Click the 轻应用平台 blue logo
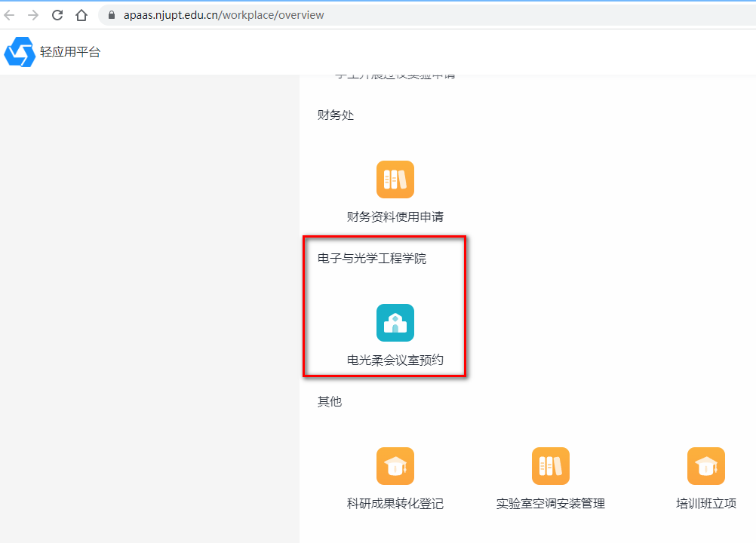 pos(20,52)
